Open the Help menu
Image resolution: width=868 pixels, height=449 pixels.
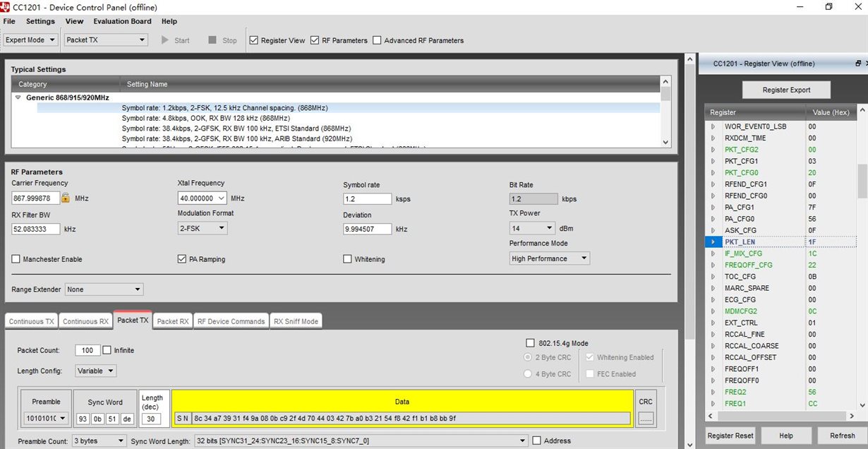click(169, 21)
